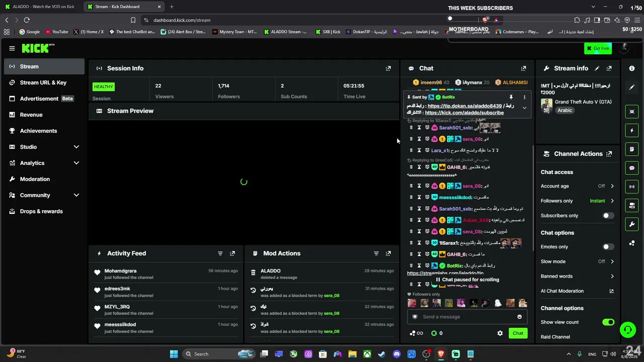Bookmark this page in address bar
This screenshot has height=362, width=644.
(133, 20)
